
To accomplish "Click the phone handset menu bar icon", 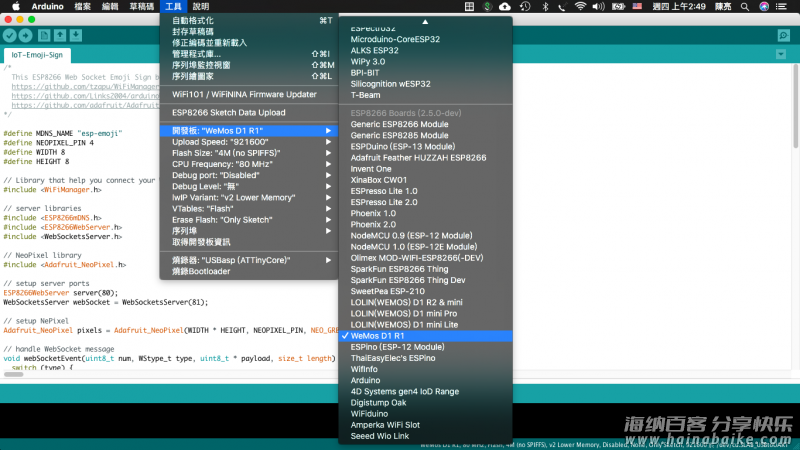I will click(562, 6).
